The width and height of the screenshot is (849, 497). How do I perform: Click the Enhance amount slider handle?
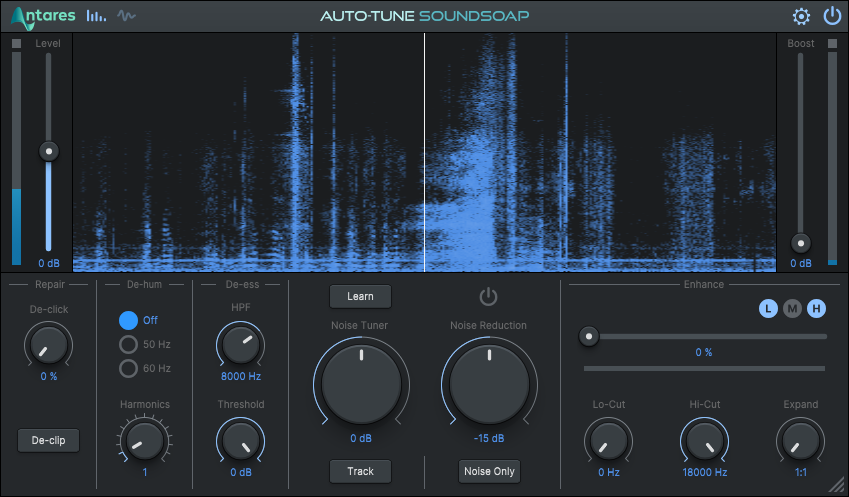click(x=589, y=336)
